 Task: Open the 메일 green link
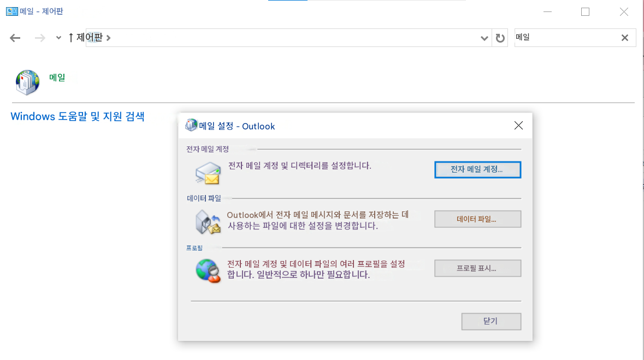(57, 77)
